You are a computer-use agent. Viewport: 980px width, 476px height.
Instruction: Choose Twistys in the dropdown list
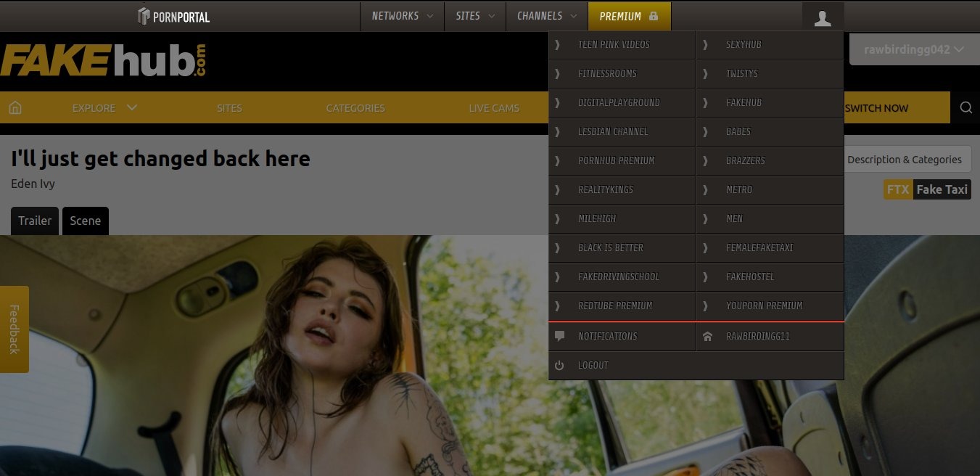pos(770,74)
